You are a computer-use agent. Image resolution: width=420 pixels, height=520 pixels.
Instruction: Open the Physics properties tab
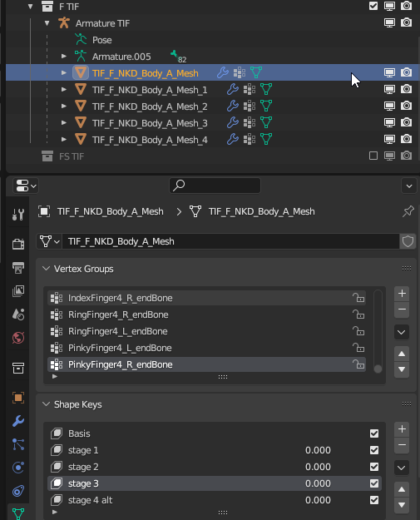[x=18, y=468]
